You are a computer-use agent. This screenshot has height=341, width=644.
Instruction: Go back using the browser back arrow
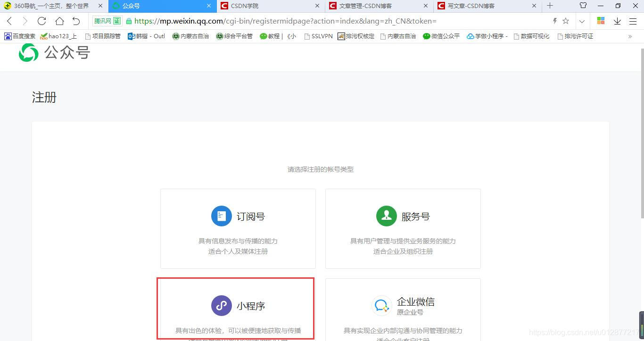9,21
